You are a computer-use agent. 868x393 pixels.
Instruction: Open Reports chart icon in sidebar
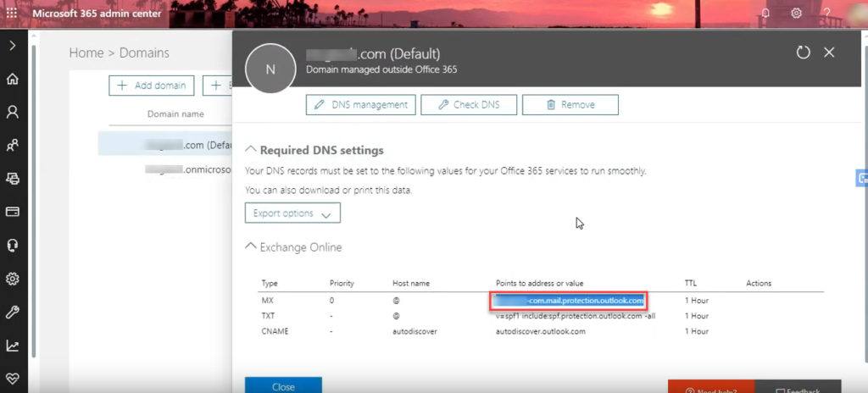pos(12,346)
